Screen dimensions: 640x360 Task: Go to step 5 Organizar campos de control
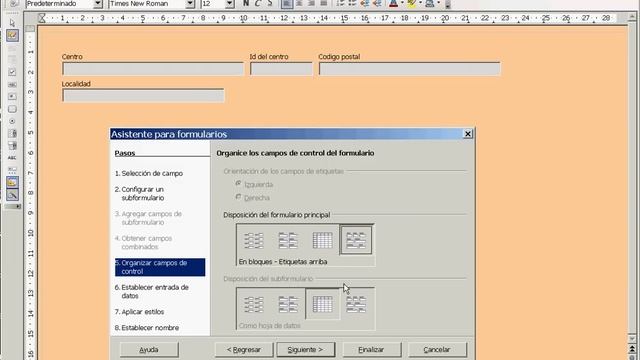(160, 267)
